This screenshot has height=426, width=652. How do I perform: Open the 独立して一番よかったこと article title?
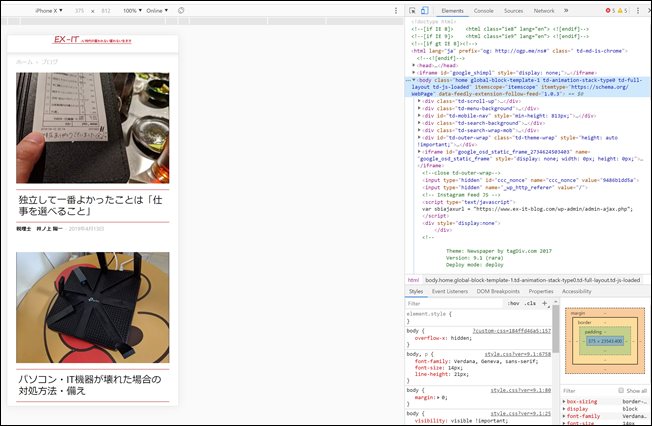[90, 206]
